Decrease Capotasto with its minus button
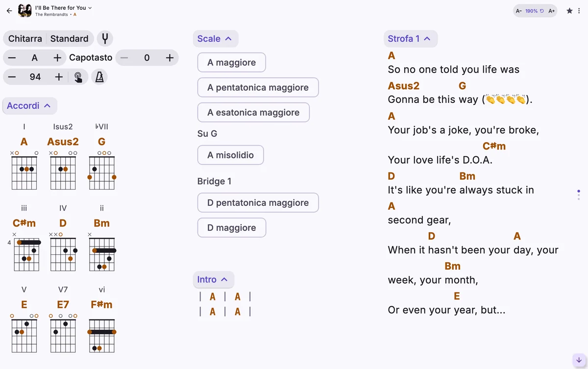The height and width of the screenshot is (369, 588). tap(124, 58)
